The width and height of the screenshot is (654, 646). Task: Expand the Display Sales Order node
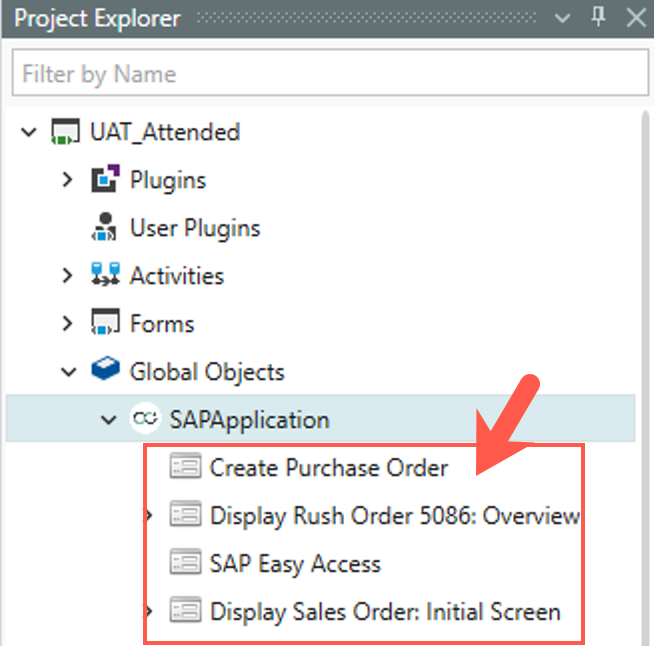(149, 611)
